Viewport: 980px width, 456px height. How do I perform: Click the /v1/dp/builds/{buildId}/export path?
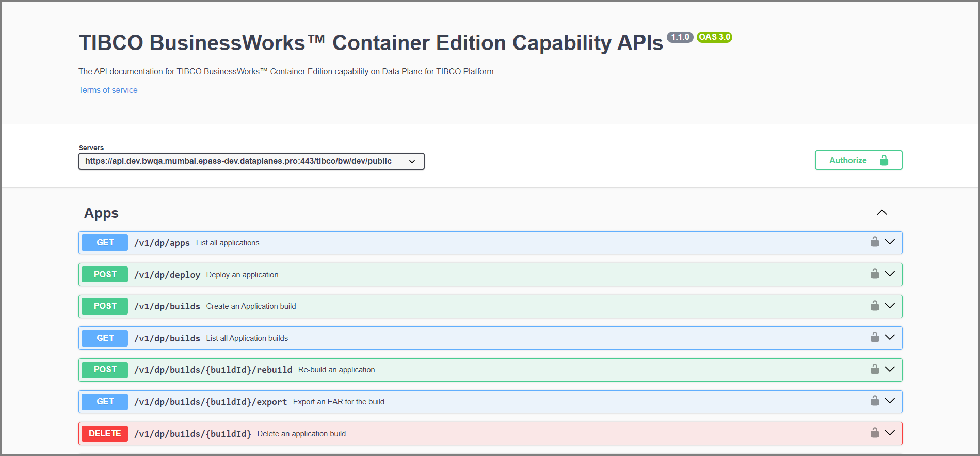pos(211,402)
